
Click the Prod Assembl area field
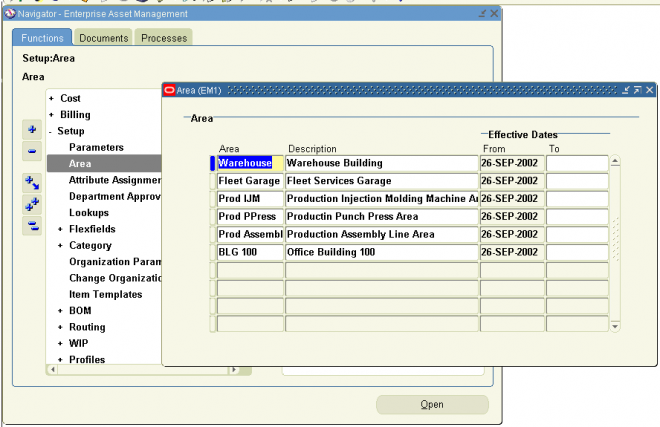pos(250,234)
